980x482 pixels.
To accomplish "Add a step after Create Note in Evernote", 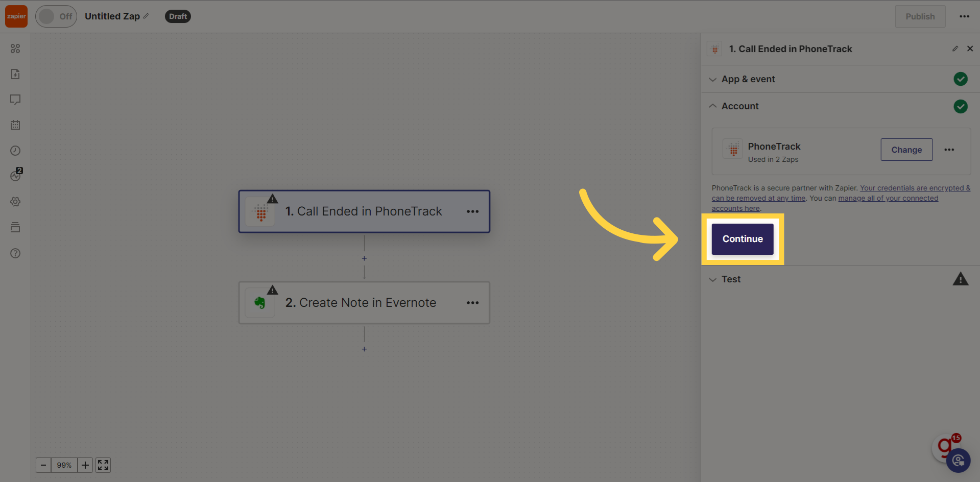I will coord(364,349).
